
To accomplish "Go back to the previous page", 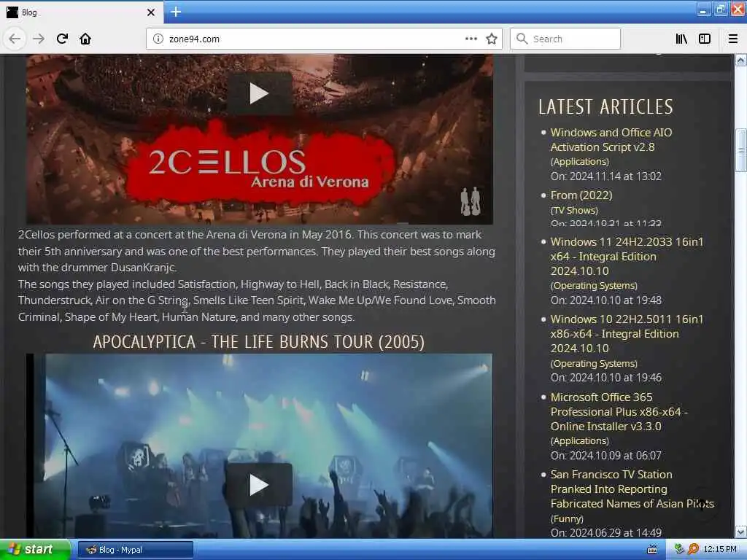I will coord(15,39).
